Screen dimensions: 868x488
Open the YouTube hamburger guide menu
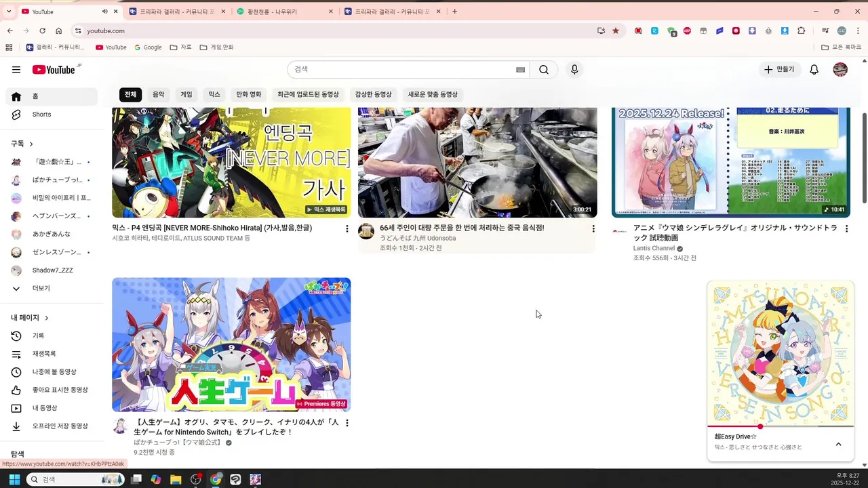click(16, 70)
